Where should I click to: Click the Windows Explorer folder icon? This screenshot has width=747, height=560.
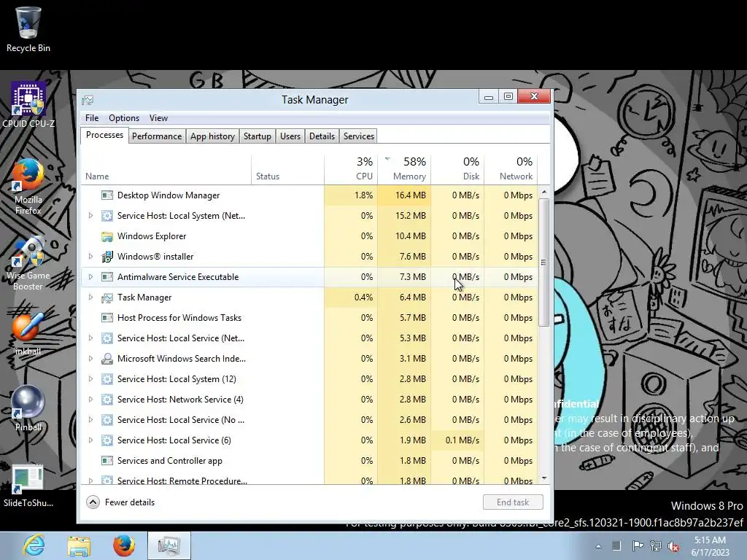(107, 236)
